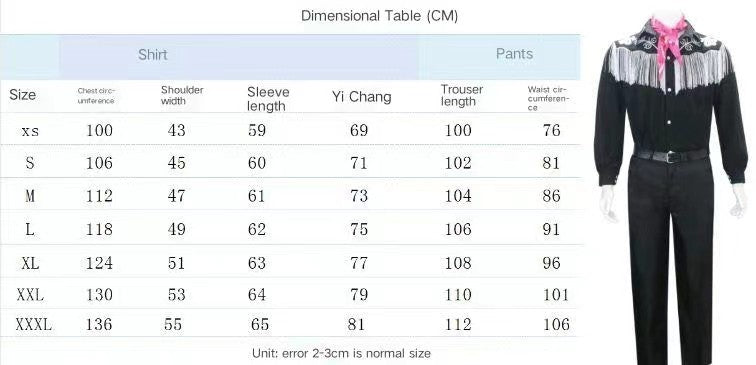The width and height of the screenshot is (756, 365).
Task: Click the Shirt header label
Action: 152,54
